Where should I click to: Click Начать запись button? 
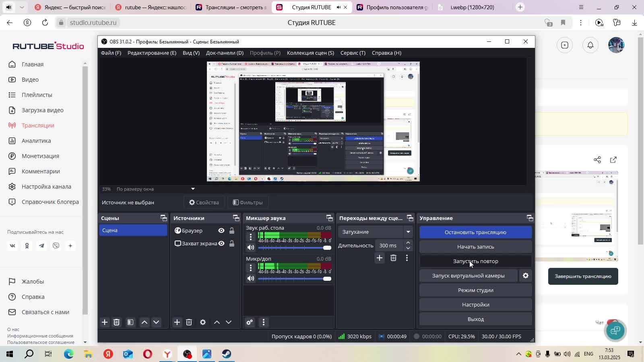475,247
